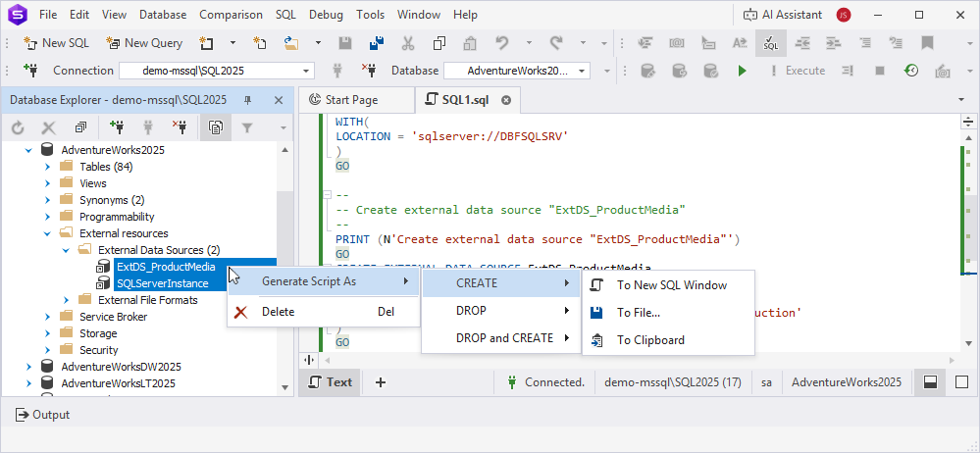The height and width of the screenshot is (453, 980).
Task: Open the dropdown arrow next to Undo
Action: (x=529, y=43)
